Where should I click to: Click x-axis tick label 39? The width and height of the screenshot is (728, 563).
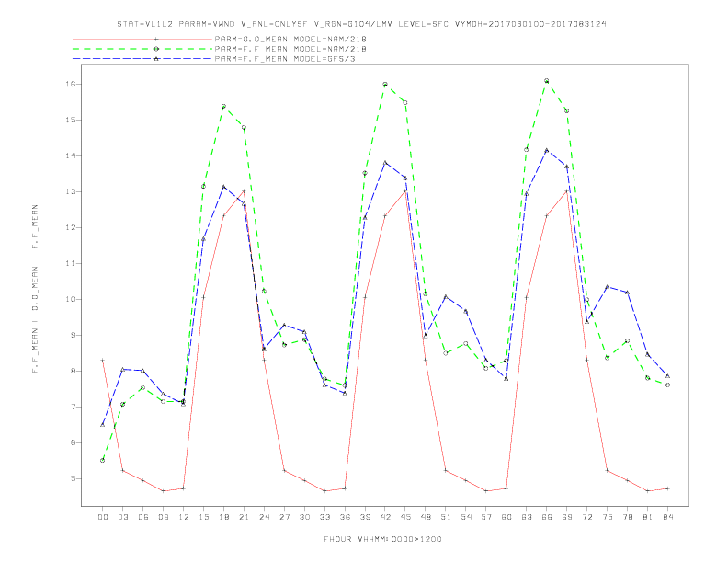tap(365, 517)
